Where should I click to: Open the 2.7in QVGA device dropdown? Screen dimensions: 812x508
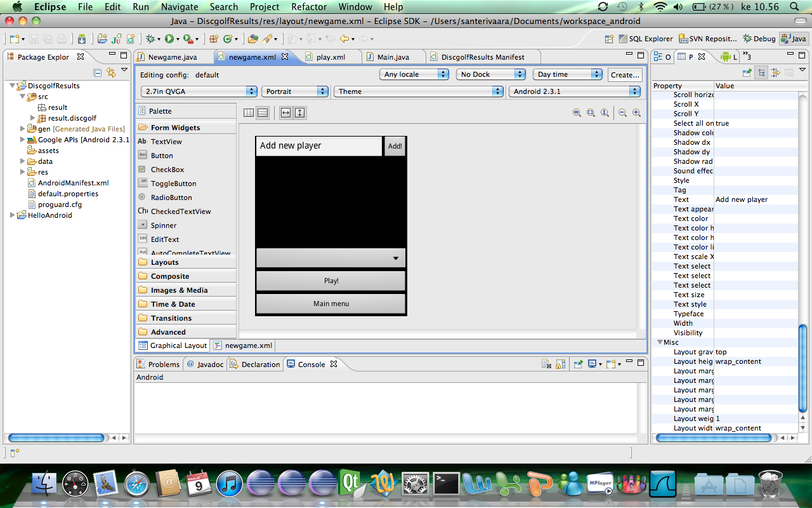point(199,91)
